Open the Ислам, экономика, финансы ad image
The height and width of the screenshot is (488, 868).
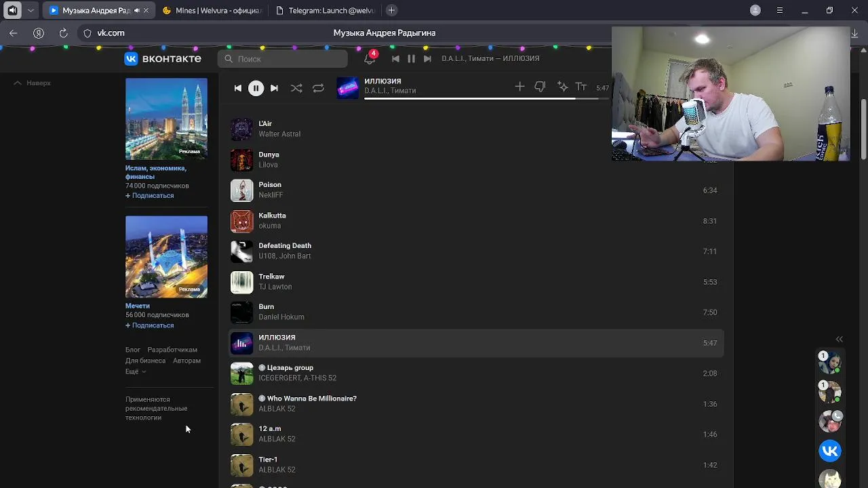[166, 119]
